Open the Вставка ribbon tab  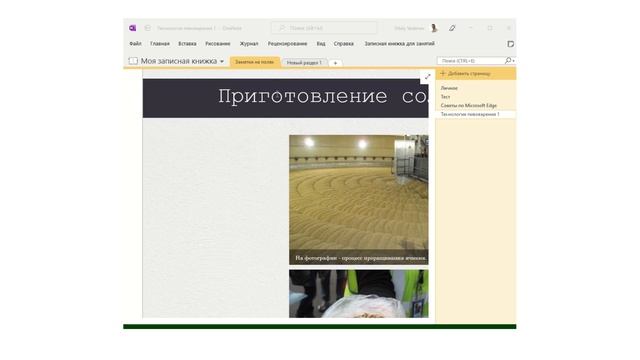[x=187, y=44]
